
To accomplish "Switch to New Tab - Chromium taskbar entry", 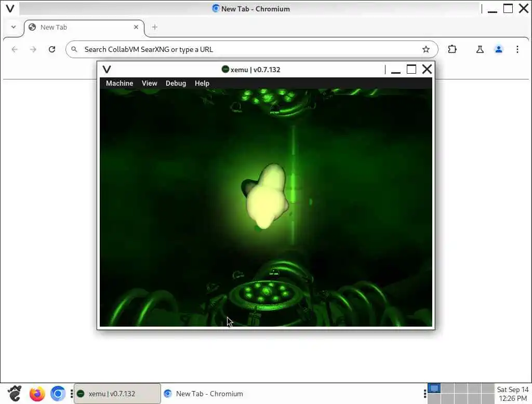I will 204,394.
